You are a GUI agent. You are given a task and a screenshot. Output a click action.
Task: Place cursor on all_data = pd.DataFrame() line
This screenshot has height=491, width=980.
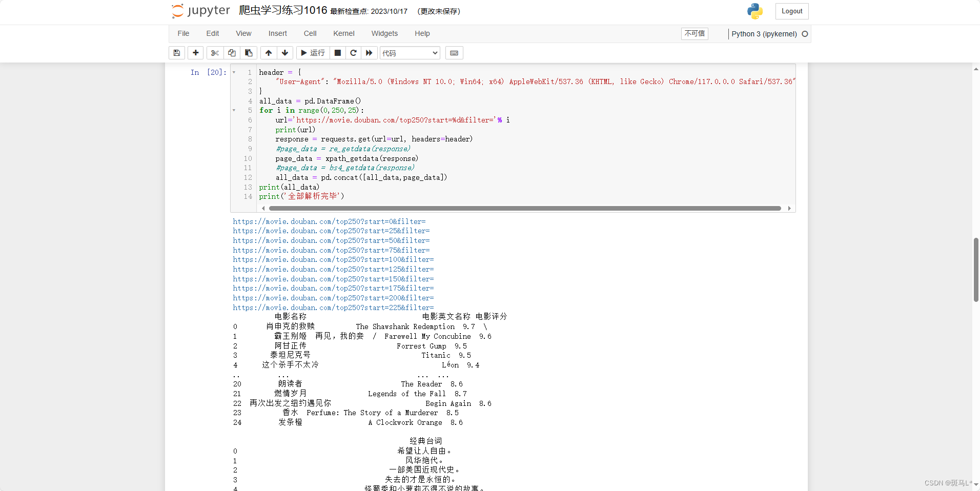[x=310, y=101]
